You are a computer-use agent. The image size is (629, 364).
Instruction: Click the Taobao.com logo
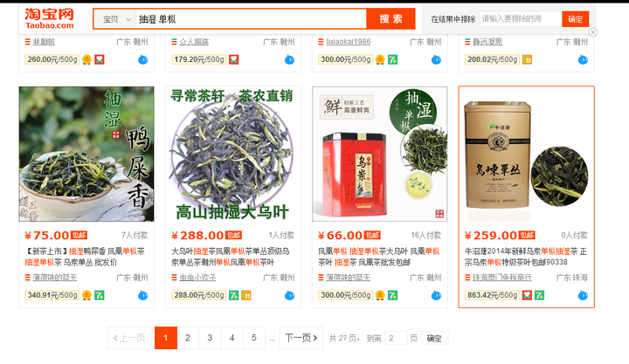click(49, 18)
